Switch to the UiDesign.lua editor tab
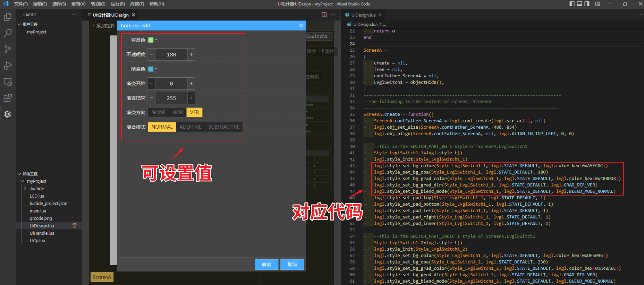The width and height of the screenshot is (644, 285). [x=363, y=15]
